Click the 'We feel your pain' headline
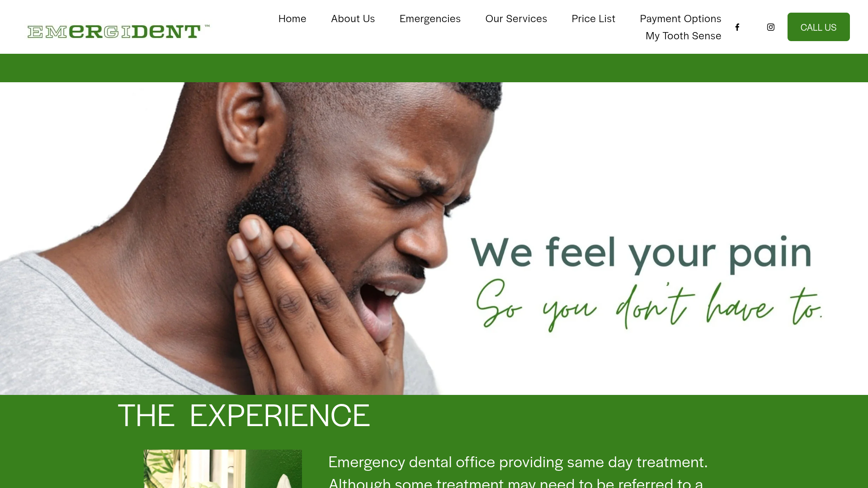The width and height of the screenshot is (868, 488). click(x=641, y=254)
